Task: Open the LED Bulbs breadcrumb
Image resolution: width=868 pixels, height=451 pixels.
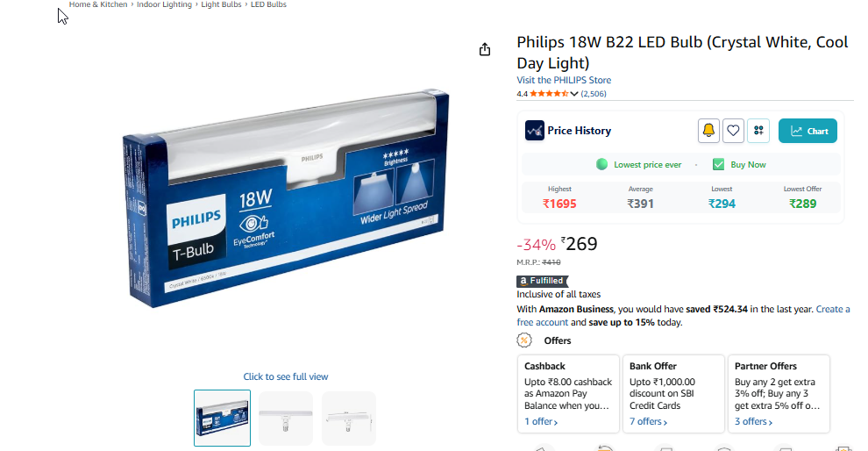Action: (268, 4)
